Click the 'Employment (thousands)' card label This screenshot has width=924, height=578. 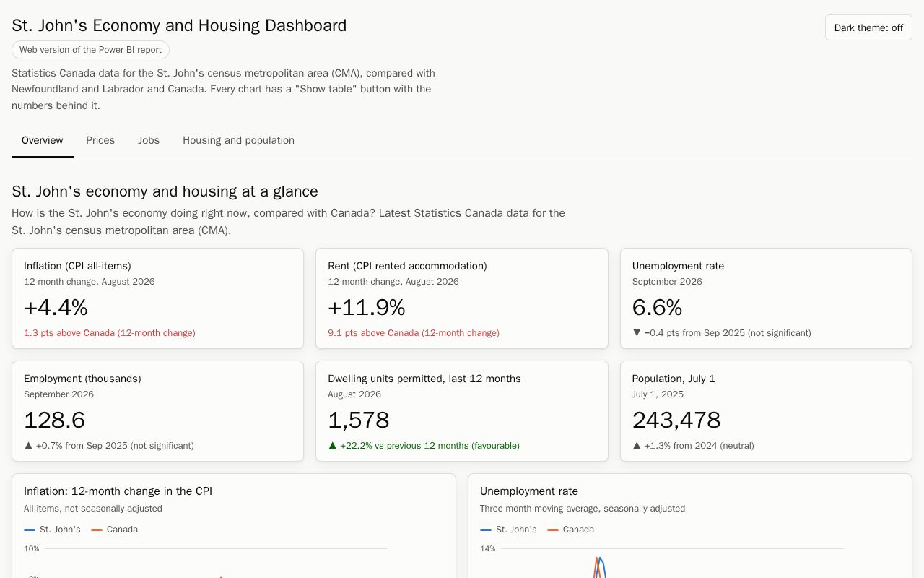pos(82,379)
